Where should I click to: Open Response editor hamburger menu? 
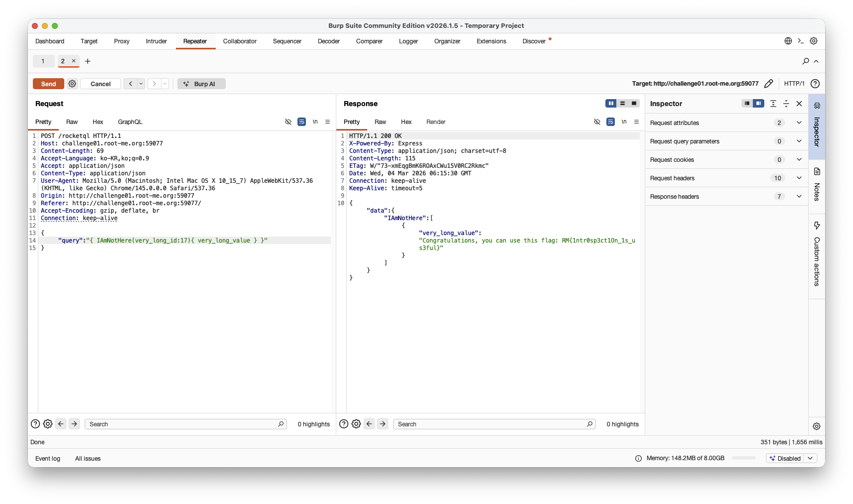pos(636,122)
